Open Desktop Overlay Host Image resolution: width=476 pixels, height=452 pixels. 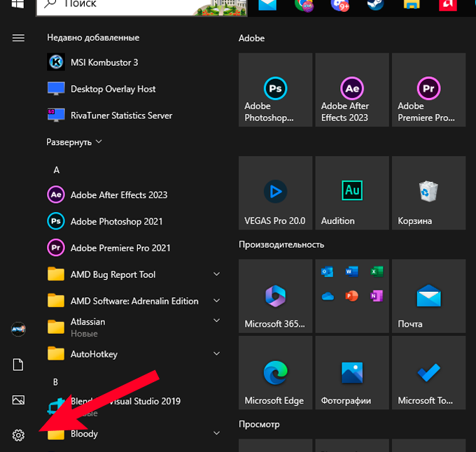134,89
